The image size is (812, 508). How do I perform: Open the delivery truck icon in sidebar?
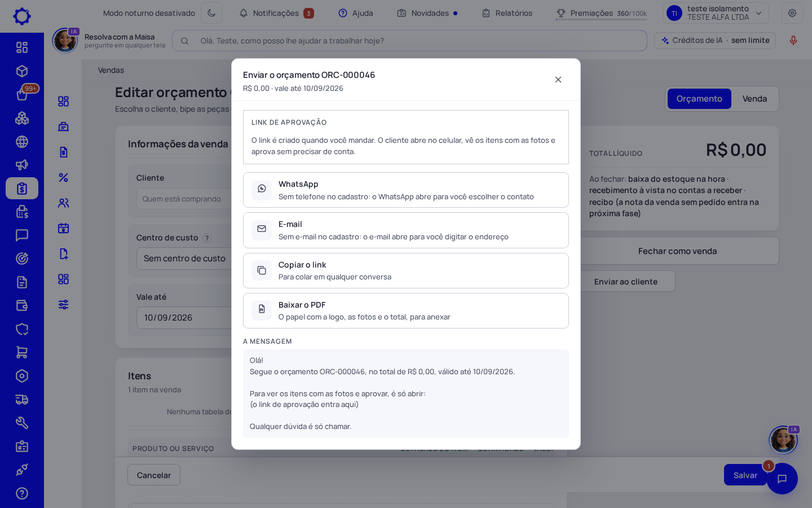[x=22, y=400]
